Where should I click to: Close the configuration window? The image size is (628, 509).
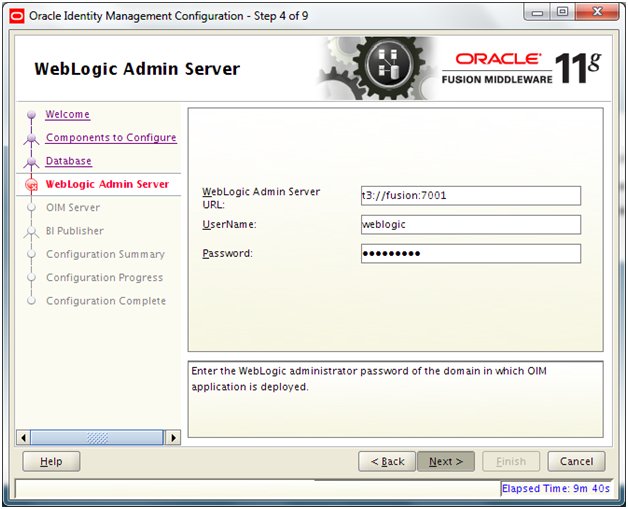597,12
